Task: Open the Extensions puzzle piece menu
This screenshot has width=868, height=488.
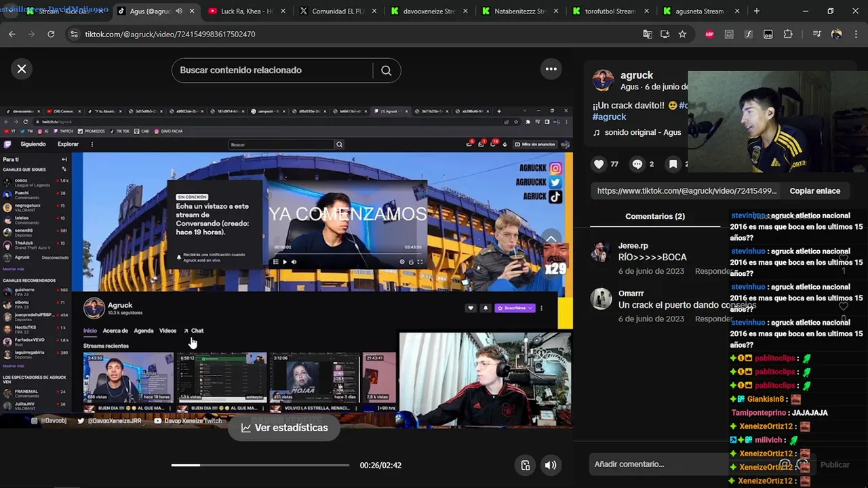Action: point(787,34)
